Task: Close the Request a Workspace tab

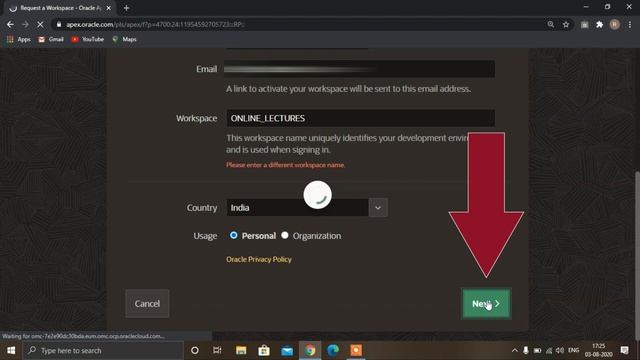Action: pos(109,8)
